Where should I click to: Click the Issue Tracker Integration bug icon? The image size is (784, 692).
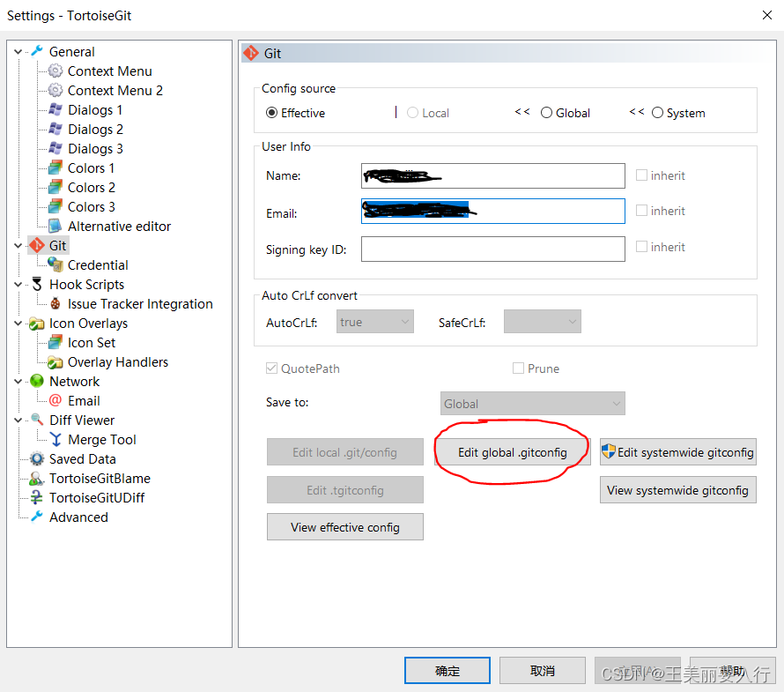tap(55, 304)
